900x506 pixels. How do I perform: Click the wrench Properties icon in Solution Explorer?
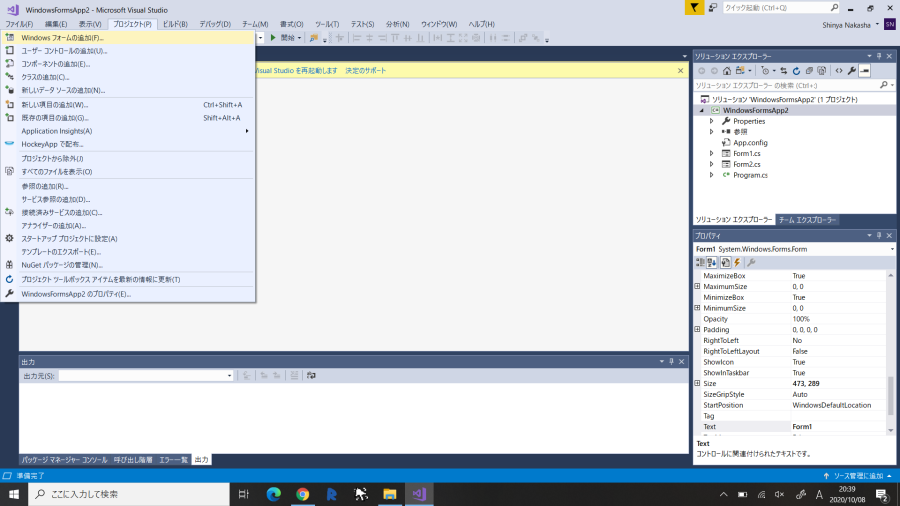[852, 71]
